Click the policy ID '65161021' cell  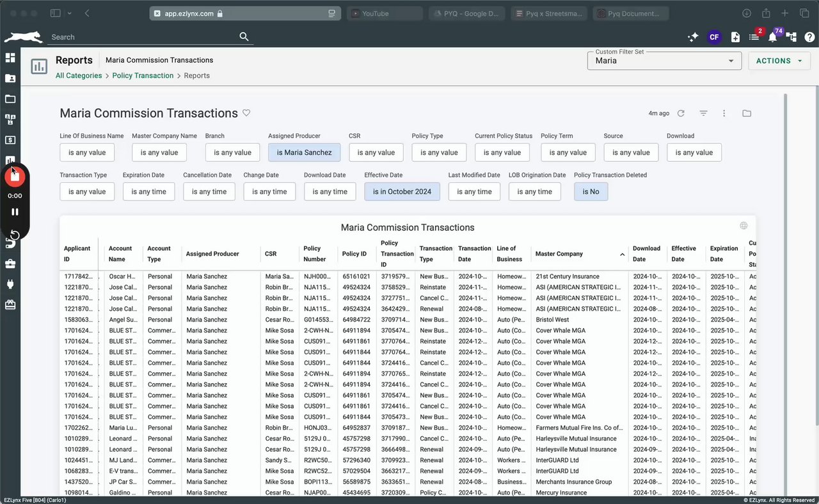pyautogui.click(x=356, y=276)
